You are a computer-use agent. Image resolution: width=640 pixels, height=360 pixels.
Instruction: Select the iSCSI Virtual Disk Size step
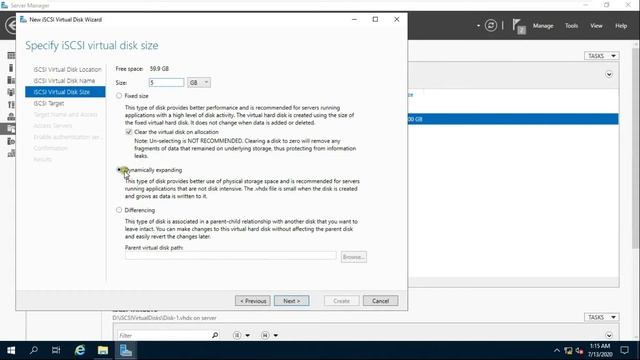(65, 92)
